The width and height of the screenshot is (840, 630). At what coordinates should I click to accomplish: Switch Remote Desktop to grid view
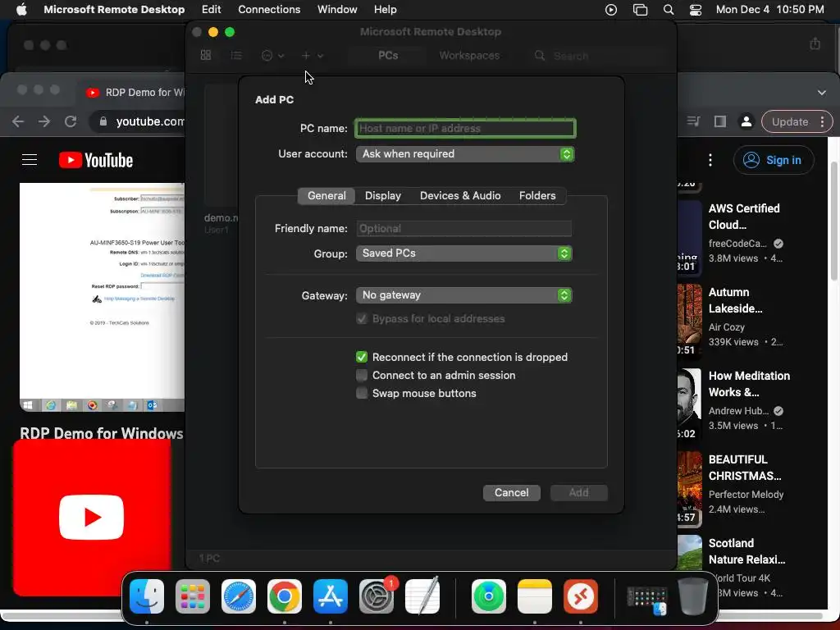click(x=206, y=55)
